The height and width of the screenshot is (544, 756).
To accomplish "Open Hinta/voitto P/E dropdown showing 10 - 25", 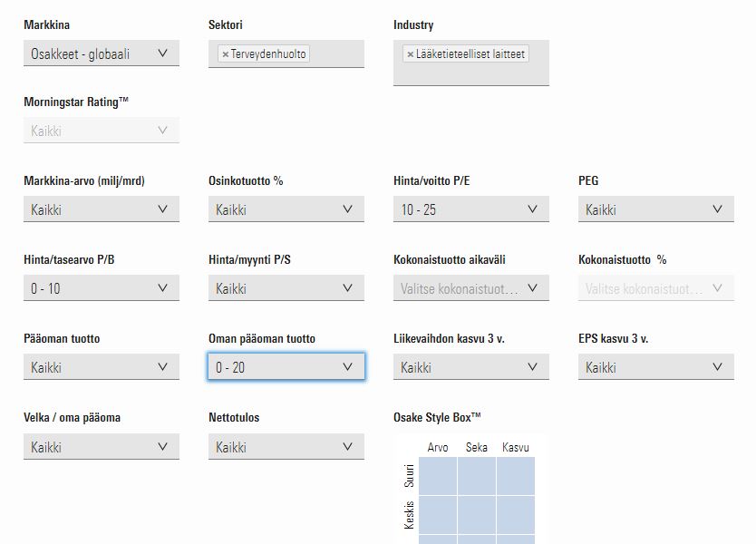I will pyautogui.click(x=471, y=209).
